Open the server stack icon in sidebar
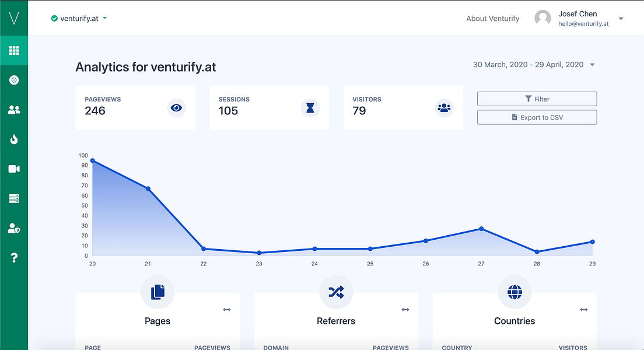644x350 pixels. pos(14,199)
